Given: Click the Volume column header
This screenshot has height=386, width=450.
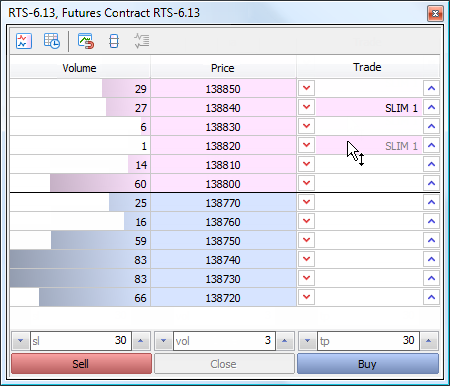Looking at the screenshot, I should click(80, 68).
